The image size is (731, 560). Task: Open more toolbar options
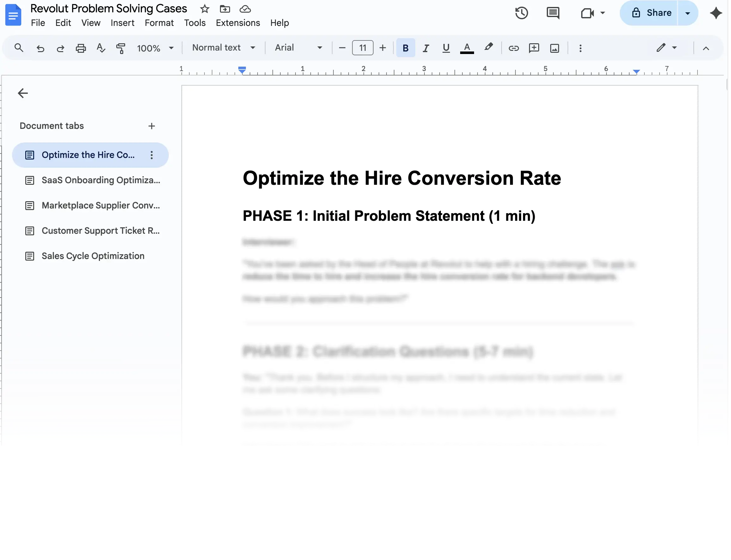580,48
